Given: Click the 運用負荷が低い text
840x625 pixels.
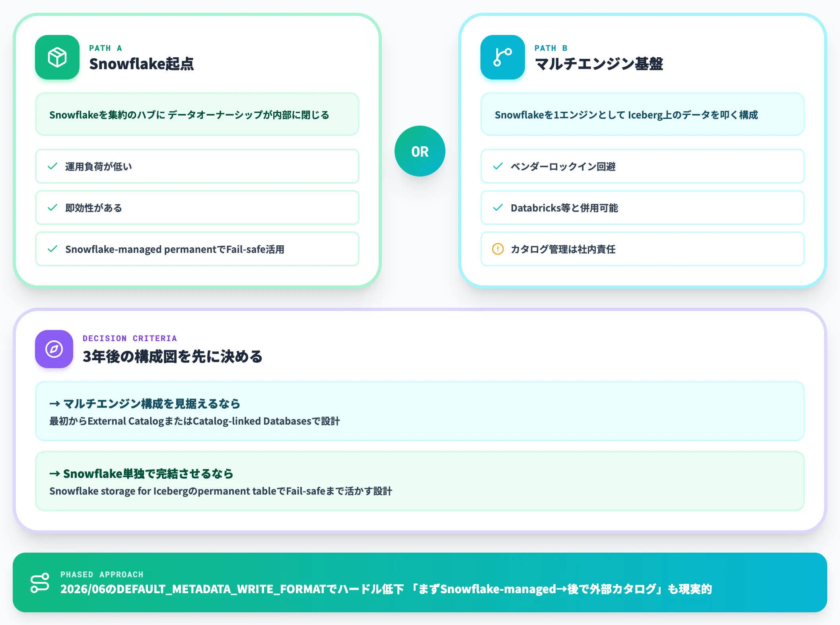Looking at the screenshot, I should coord(98,167).
